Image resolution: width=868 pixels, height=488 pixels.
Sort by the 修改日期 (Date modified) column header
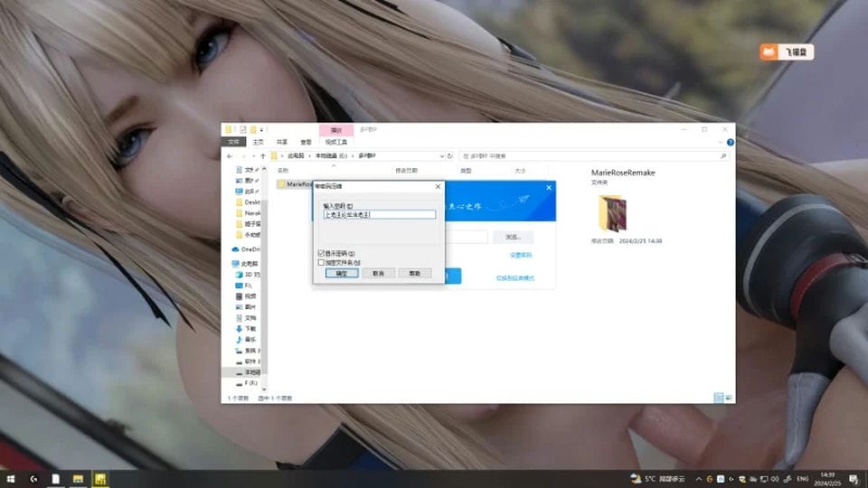click(406, 171)
